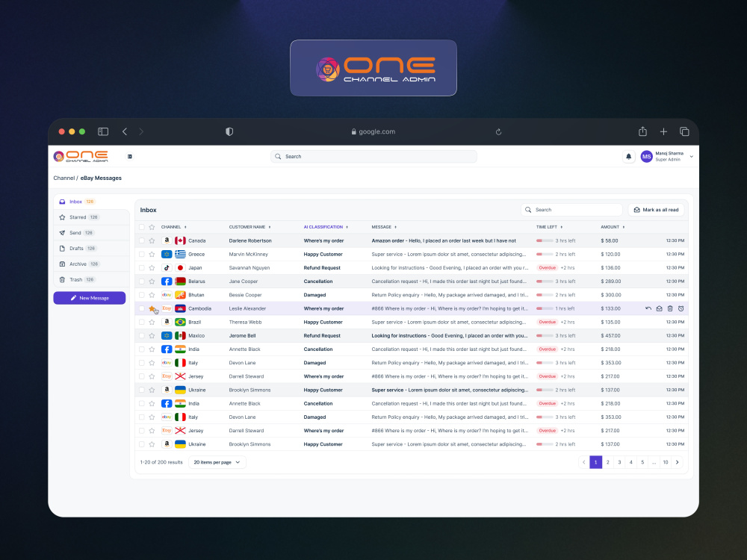The image size is (747, 560).
Task: Check the Cambodia row checkbox
Action: tap(142, 308)
